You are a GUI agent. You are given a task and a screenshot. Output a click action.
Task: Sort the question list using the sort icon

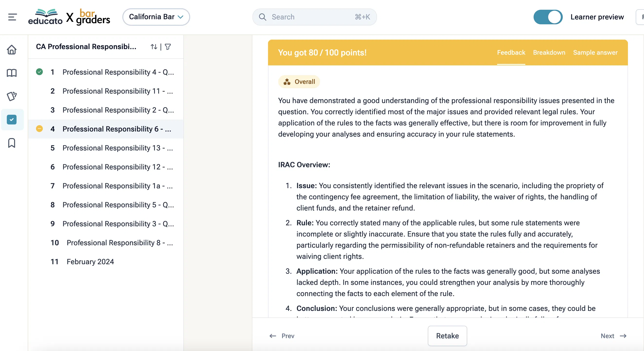pyautogui.click(x=154, y=47)
